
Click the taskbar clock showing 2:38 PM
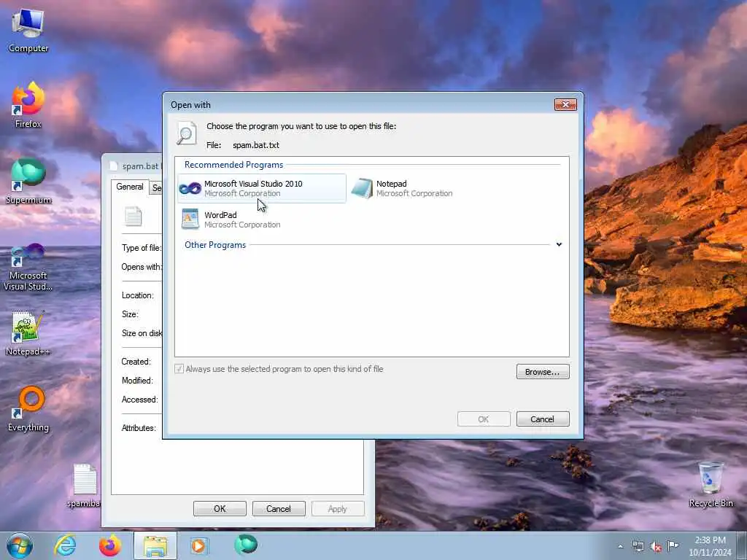click(710, 546)
